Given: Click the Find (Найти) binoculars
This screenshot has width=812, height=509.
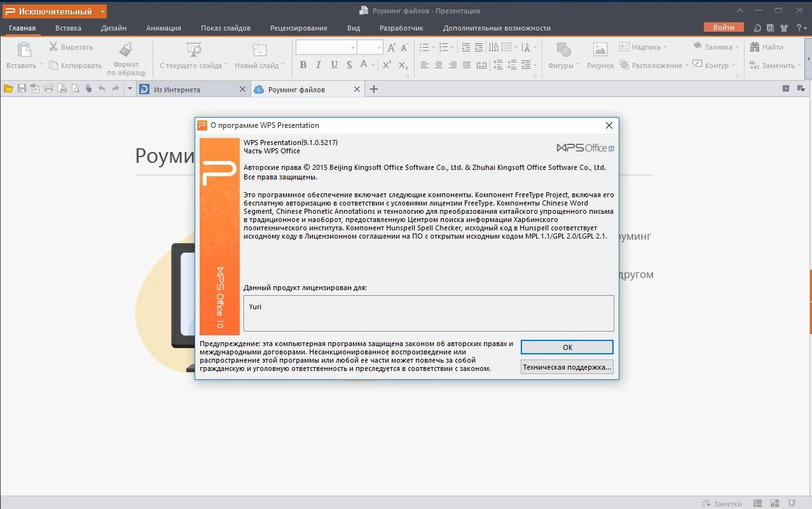Looking at the screenshot, I should (755, 46).
